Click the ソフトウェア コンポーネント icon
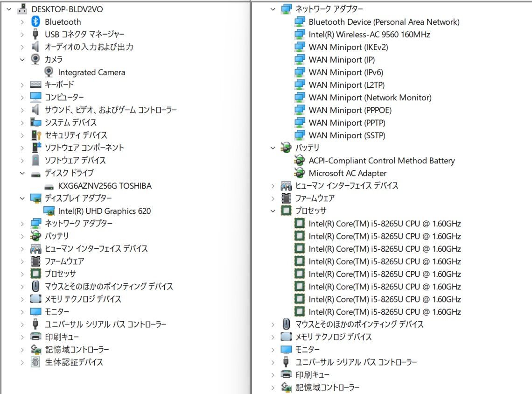Image resolution: width=532 pixels, height=394 pixels. pyautogui.click(x=36, y=148)
